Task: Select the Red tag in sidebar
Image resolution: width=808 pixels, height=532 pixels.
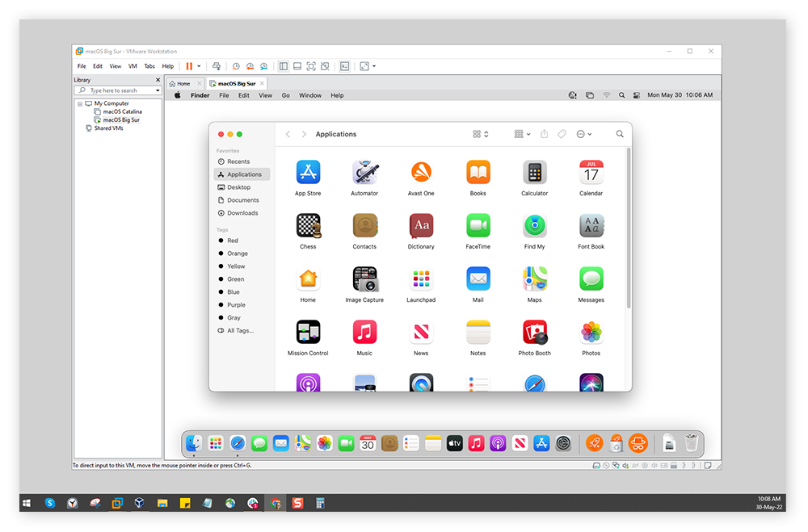Action: click(232, 241)
